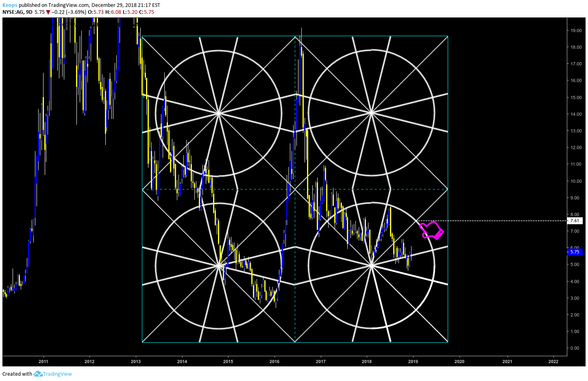Click the 'Created with' footer text
This screenshot has height=381, width=588.
click(17, 374)
